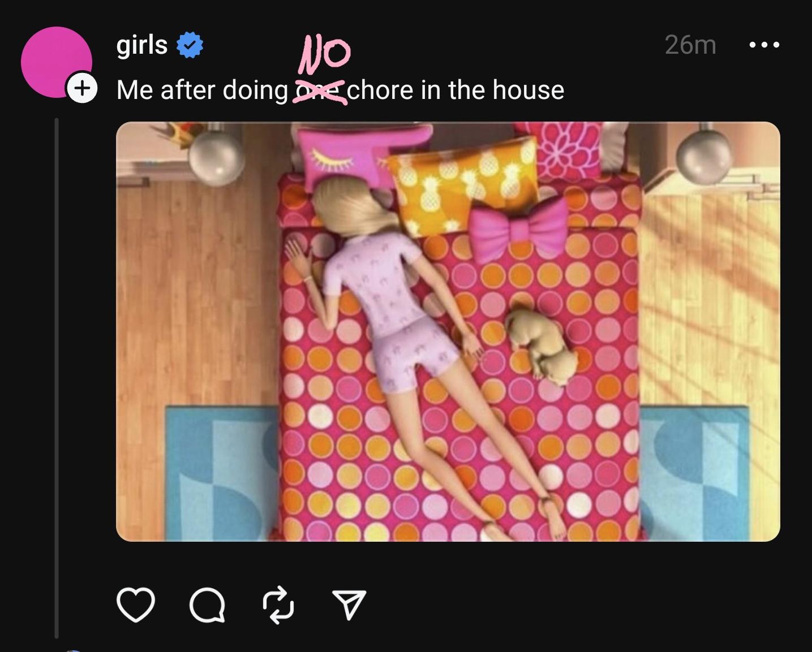The image size is (812, 652).
Task: Open replies via the comment bubble icon
Action: (207, 606)
